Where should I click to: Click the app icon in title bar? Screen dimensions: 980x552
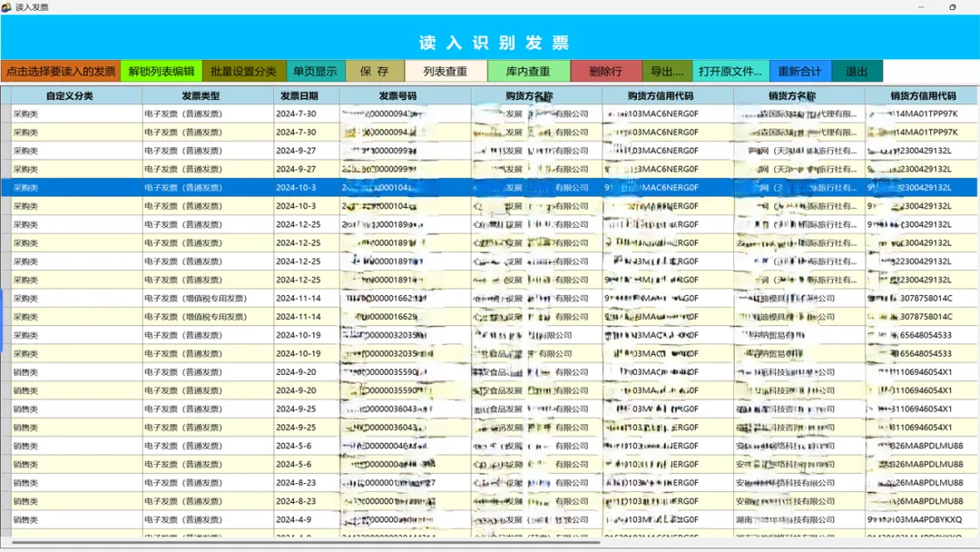[x=7, y=7]
